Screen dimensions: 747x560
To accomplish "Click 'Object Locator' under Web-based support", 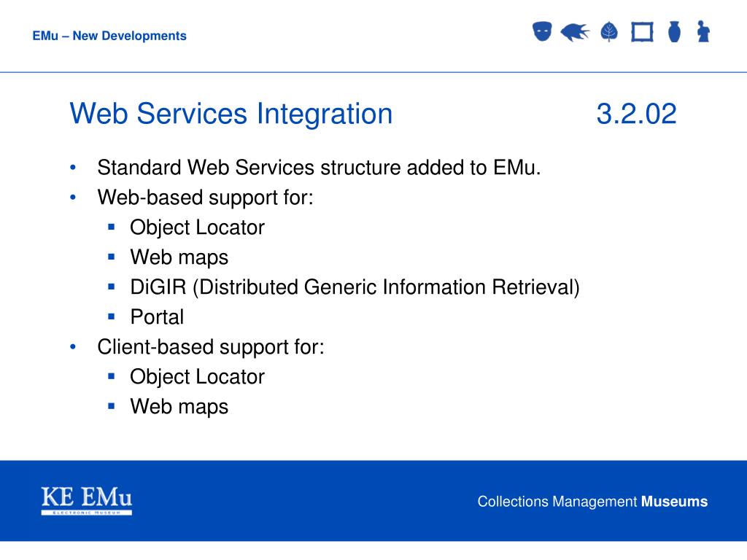I will point(197,227).
